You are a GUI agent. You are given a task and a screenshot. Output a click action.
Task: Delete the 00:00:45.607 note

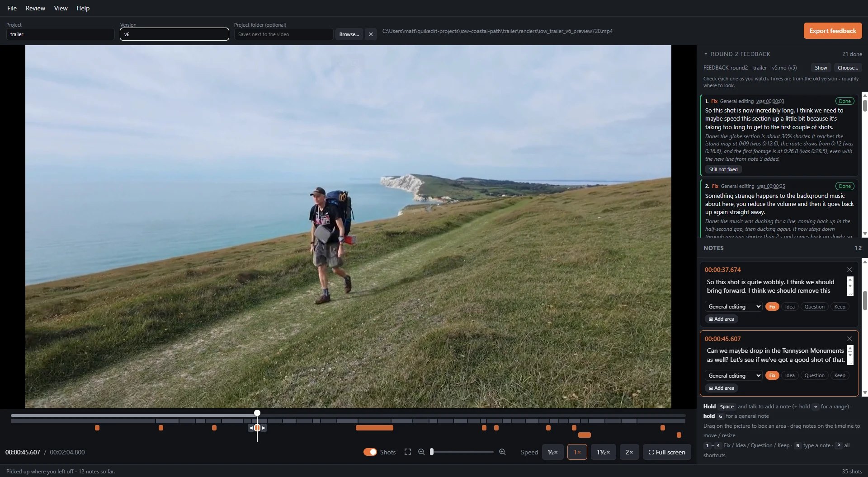[849, 339]
